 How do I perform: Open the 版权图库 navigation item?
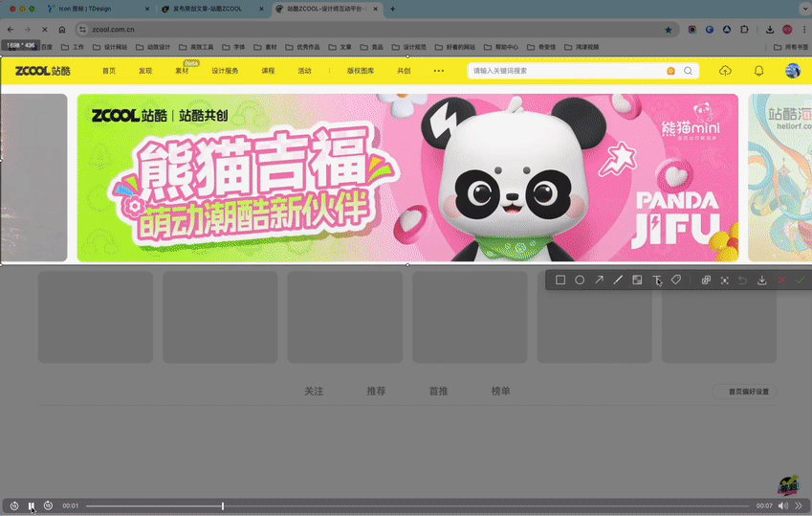(x=361, y=71)
